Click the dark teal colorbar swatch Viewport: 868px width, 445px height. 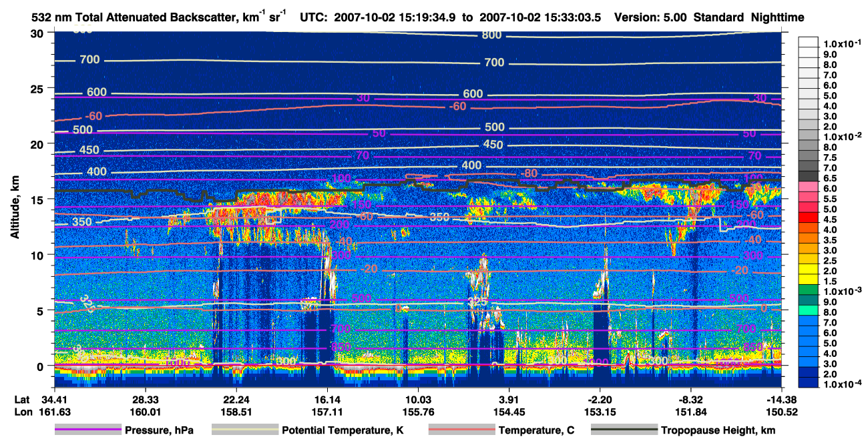pos(809,301)
